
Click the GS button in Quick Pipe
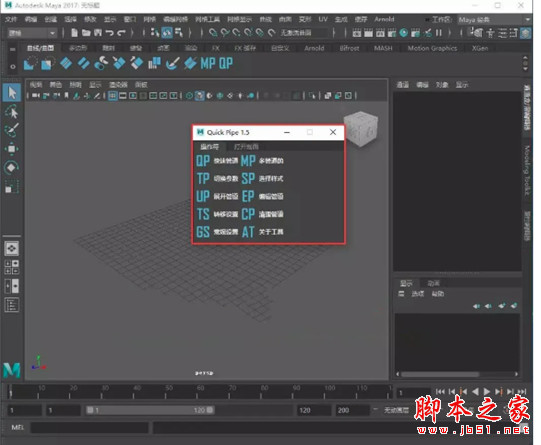[203, 232]
